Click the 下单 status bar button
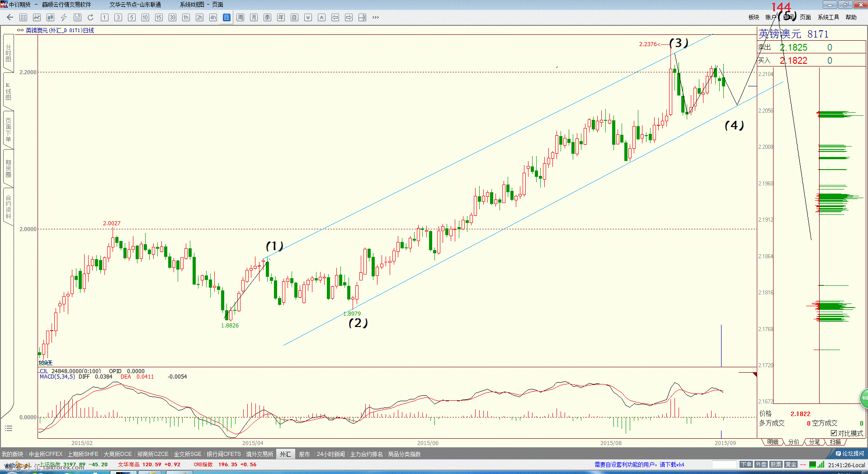The height and width of the screenshot is (474, 868). click(746, 465)
